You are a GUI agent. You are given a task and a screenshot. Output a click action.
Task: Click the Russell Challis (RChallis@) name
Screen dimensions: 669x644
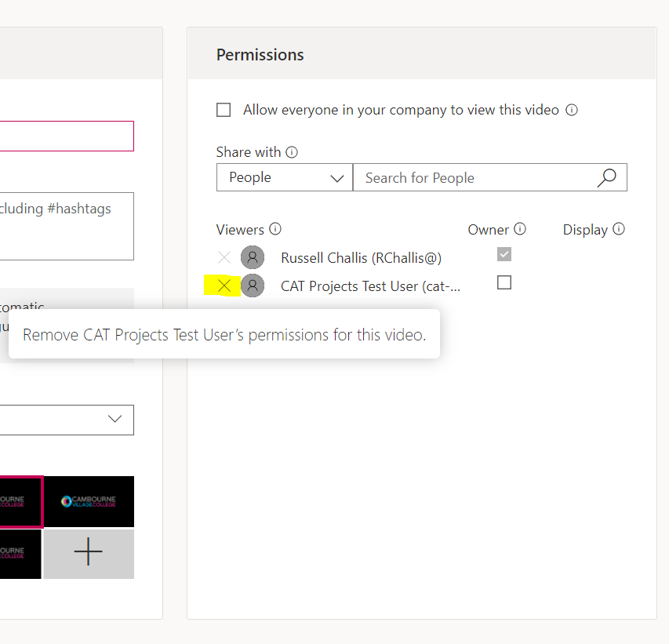[361, 258]
